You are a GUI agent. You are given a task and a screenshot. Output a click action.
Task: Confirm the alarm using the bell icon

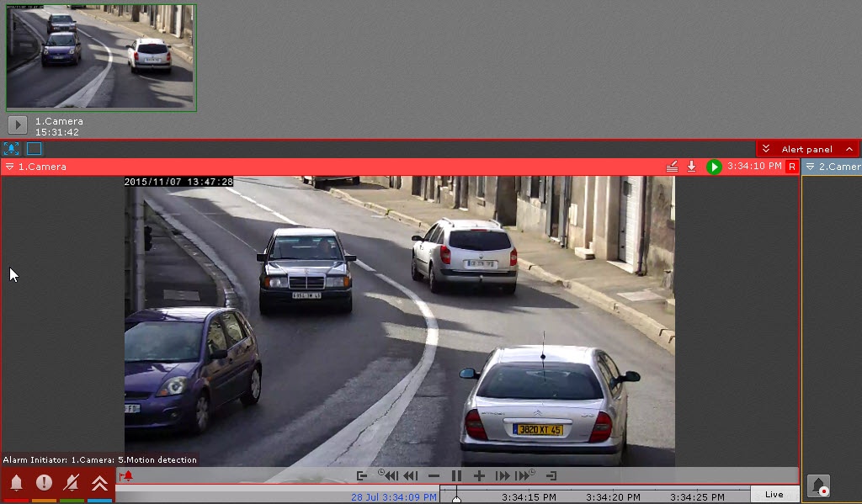pos(16,483)
